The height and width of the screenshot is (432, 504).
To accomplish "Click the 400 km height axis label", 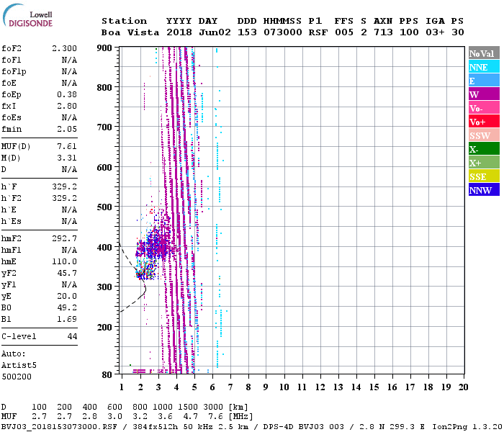I will pos(104,247).
